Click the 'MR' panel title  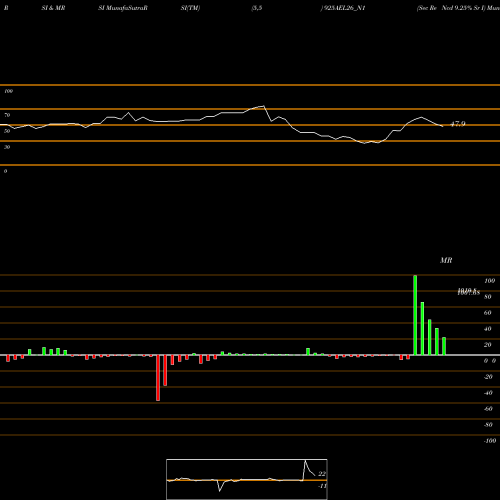pyautogui.click(x=446, y=260)
